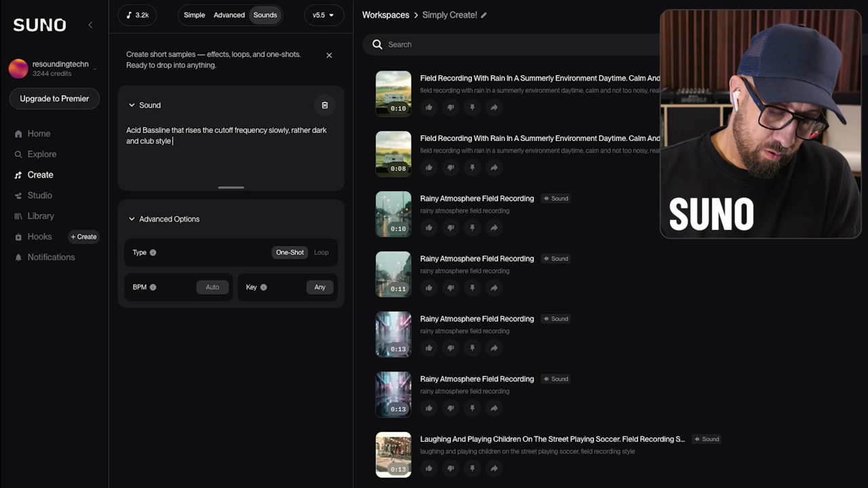Open the BPM Auto selector
868x488 pixels.
[212, 287]
